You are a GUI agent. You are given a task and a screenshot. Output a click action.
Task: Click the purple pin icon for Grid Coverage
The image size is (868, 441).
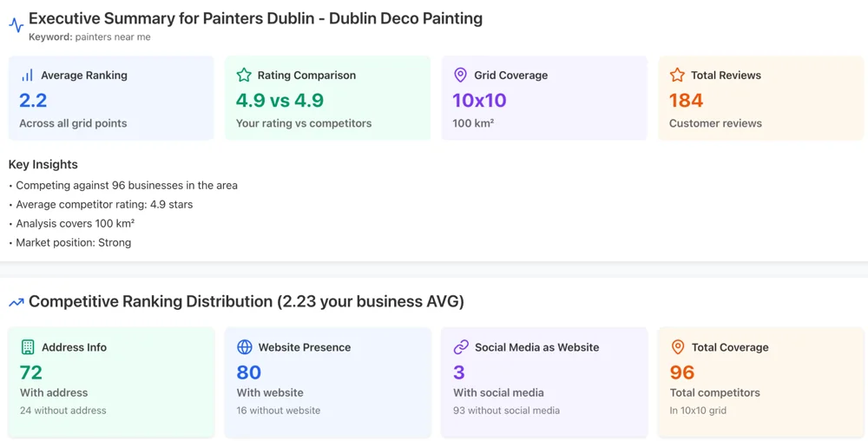coord(460,76)
